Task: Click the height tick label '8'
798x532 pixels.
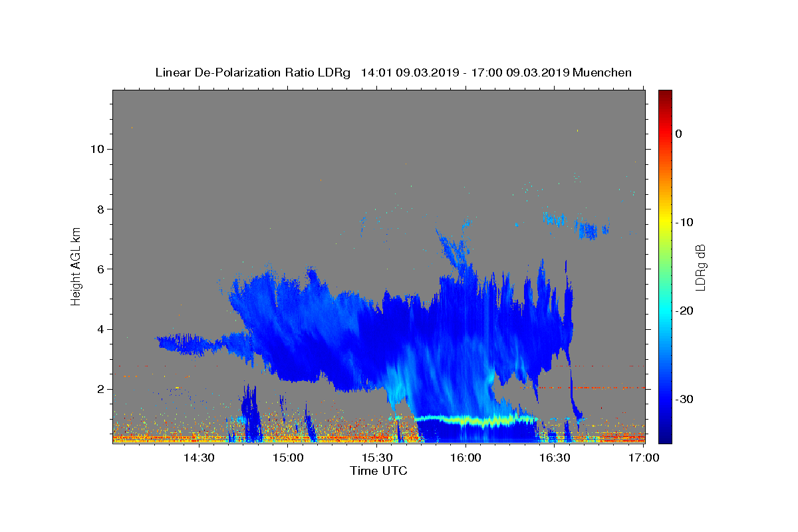Action: pos(100,209)
